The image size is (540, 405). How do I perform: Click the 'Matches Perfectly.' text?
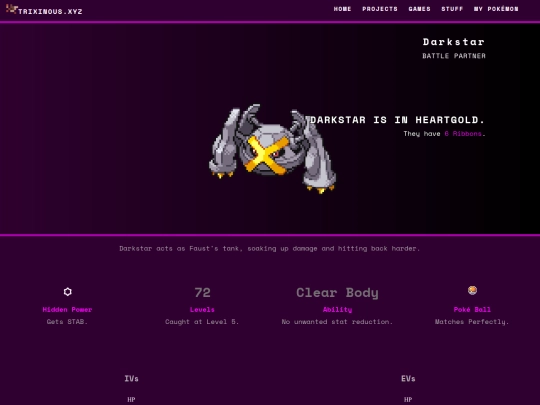(x=472, y=322)
